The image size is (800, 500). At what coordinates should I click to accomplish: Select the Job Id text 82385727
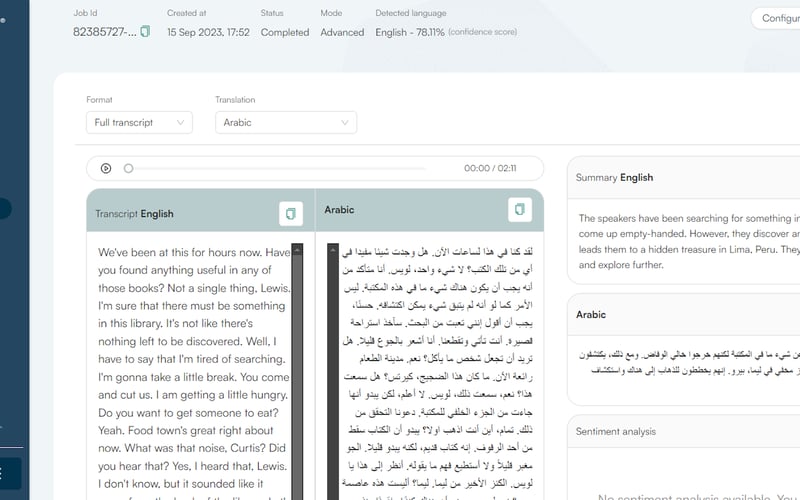(105, 32)
